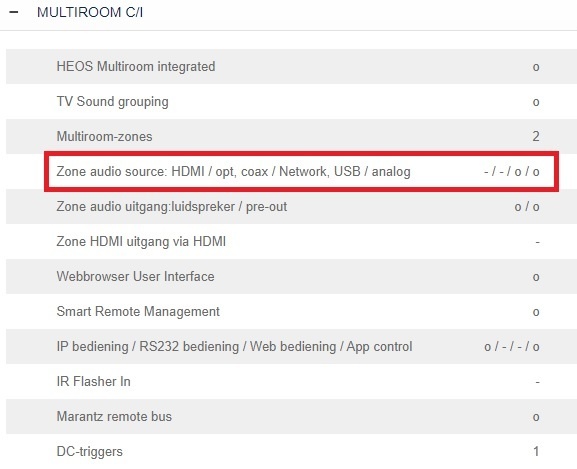
Task: Collapse the MULTIROOM C/I section minus icon
Action: pos(14,13)
